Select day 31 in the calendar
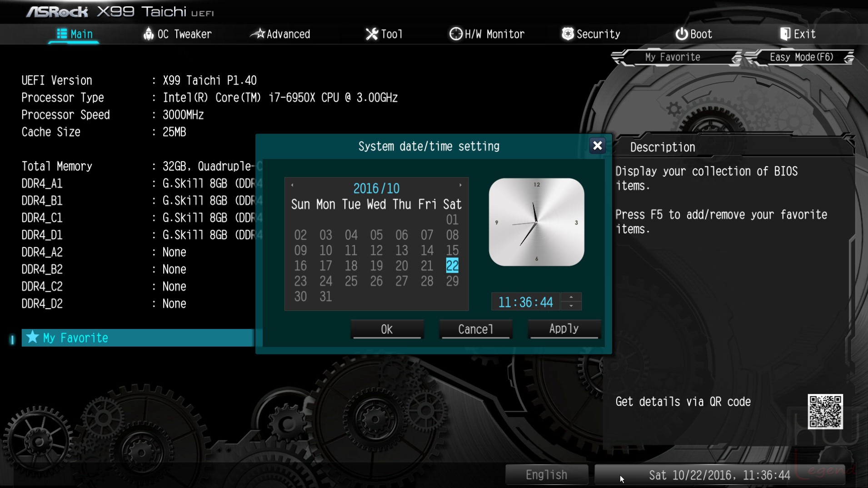Viewport: 868px width, 488px height. (326, 297)
